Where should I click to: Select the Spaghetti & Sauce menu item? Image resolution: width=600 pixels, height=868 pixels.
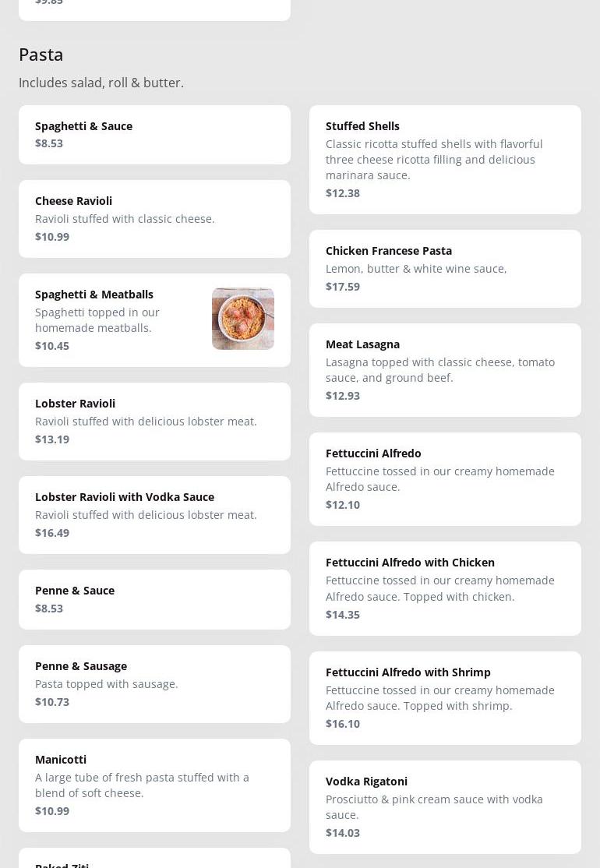point(154,135)
